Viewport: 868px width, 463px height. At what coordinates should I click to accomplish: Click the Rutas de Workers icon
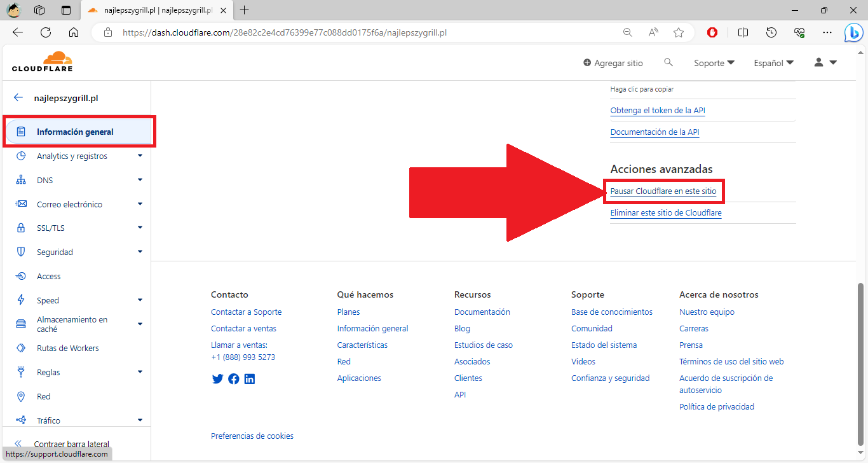[21, 348]
